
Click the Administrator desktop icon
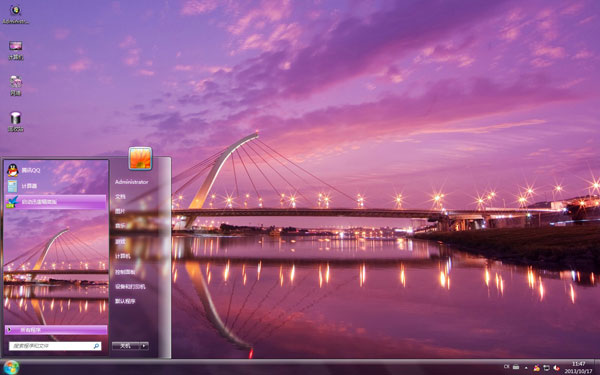[x=15, y=14]
